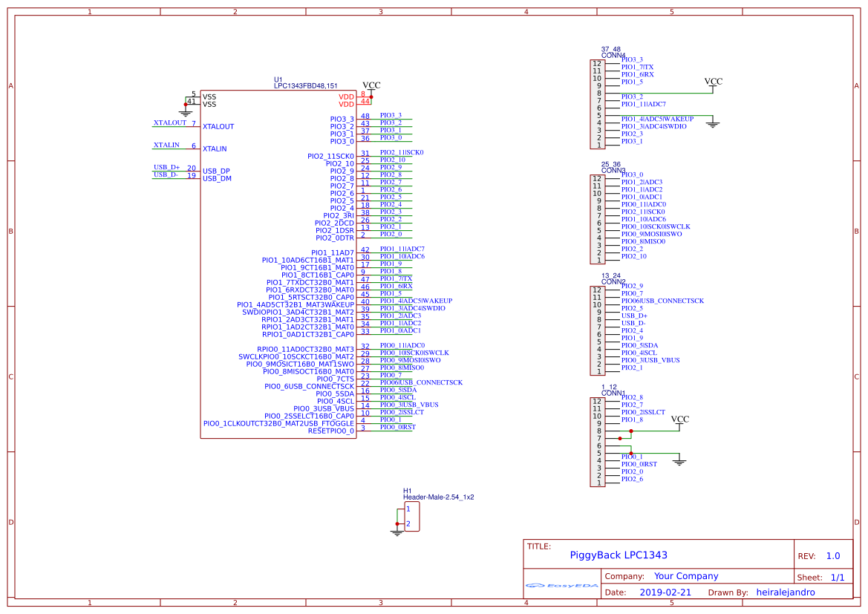Screen dimensions: 868x614
Task: Select the LPC1343FBD48,151 part name label
Action: [x=305, y=86]
